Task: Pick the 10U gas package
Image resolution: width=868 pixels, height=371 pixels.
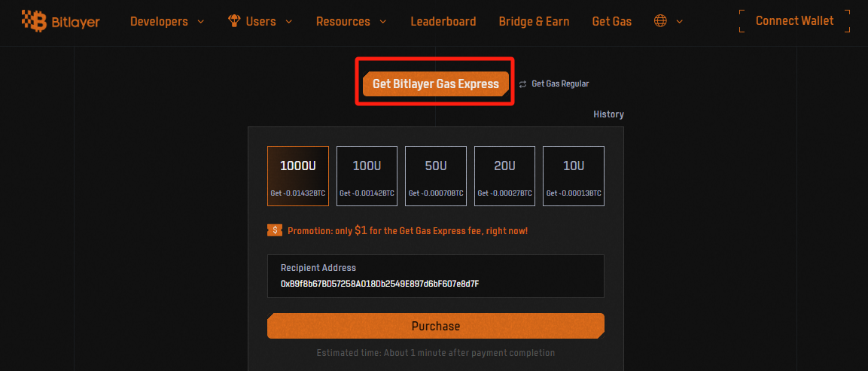Action: coord(574,176)
